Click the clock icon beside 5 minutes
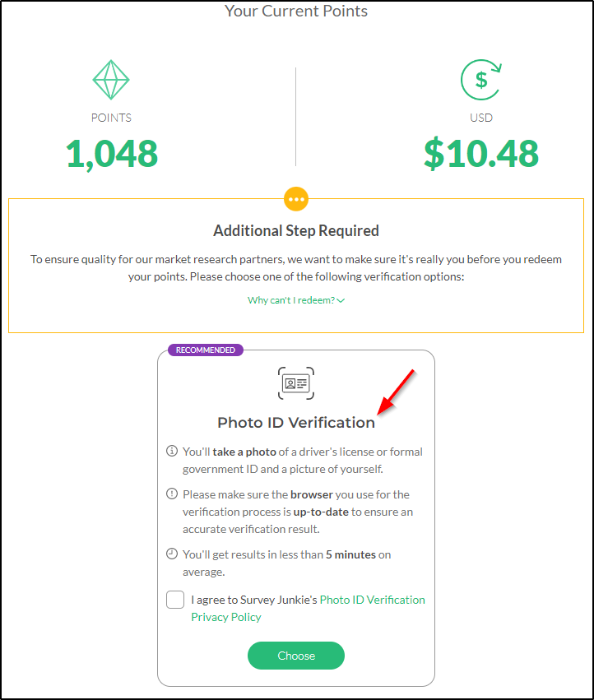 pos(172,554)
